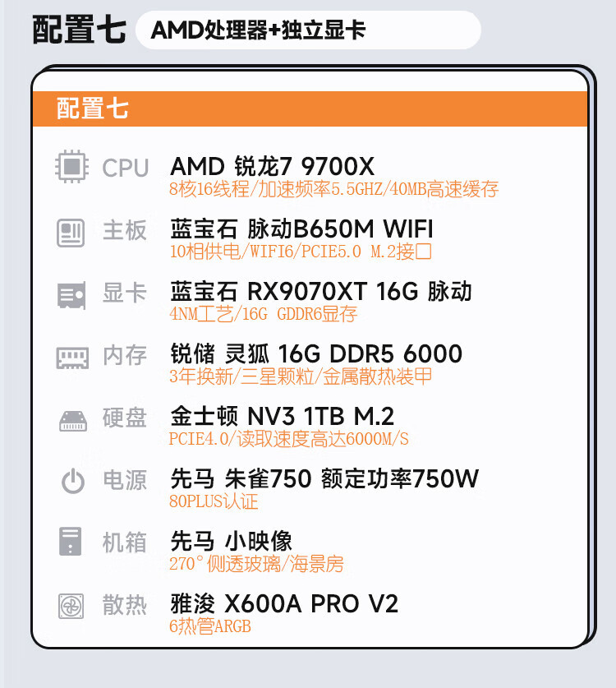Click the AMD 锐龙7 9700X title
The height and width of the screenshot is (688, 616).
click(x=272, y=166)
